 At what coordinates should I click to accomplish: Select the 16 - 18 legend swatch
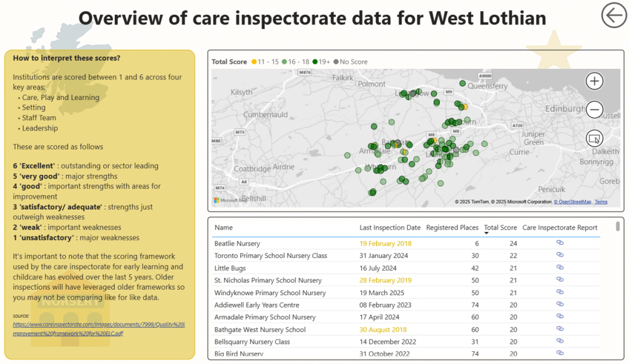point(284,62)
